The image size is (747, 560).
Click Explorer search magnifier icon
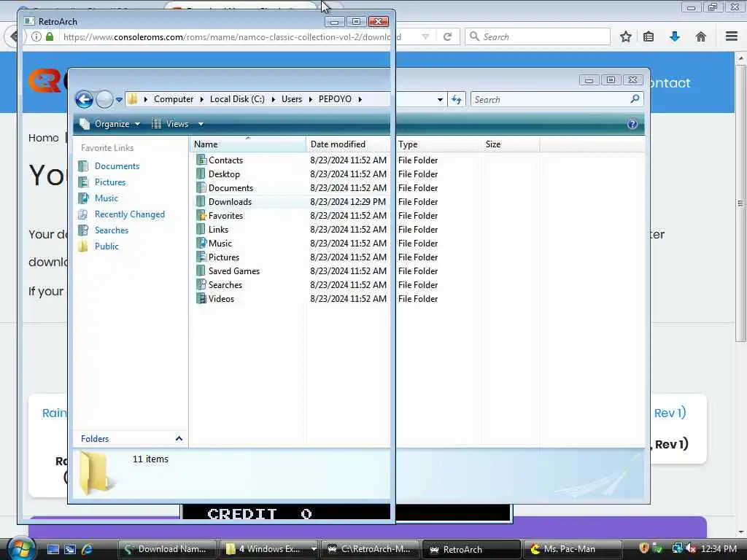[x=635, y=99]
